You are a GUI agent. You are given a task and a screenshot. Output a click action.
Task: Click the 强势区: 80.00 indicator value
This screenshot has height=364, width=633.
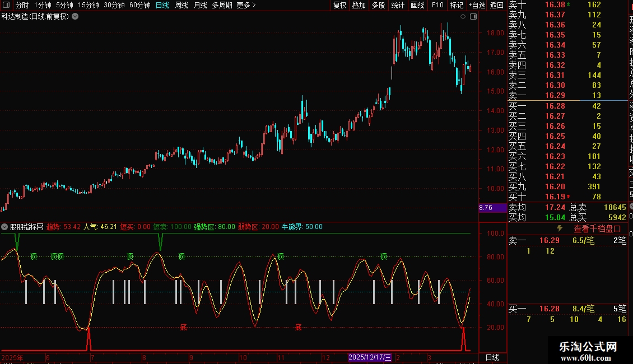click(215, 227)
